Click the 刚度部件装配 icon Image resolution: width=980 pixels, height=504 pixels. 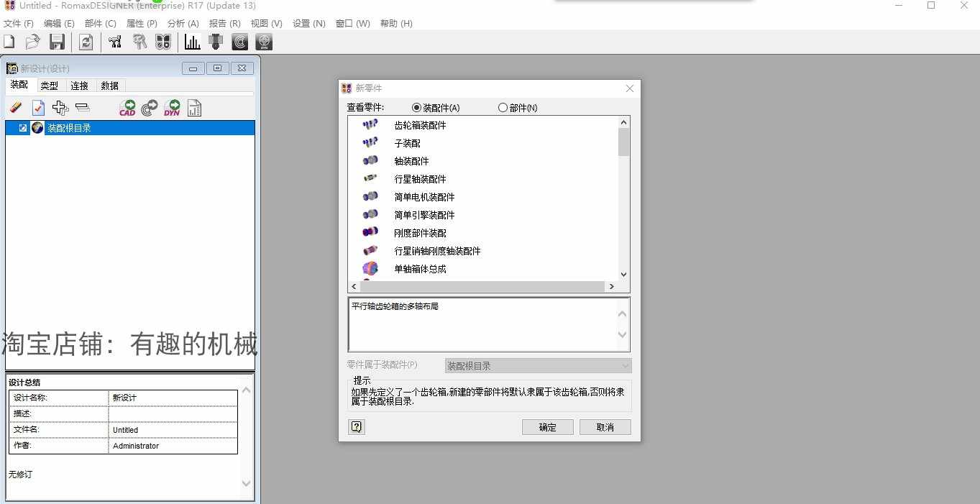tap(370, 232)
